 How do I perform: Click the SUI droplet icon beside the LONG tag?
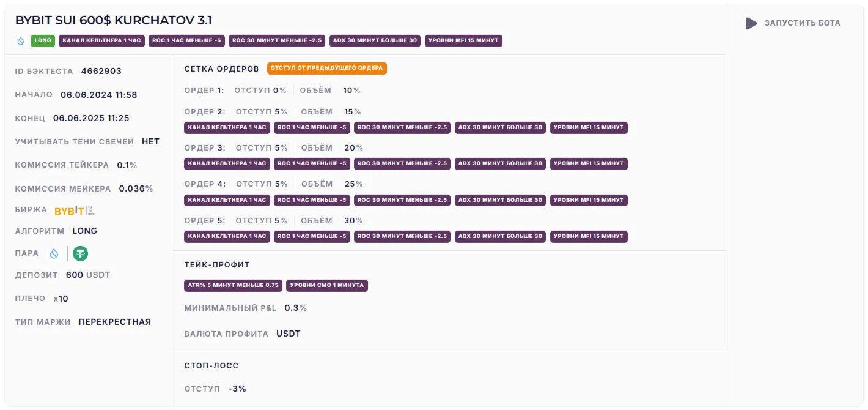point(21,41)
